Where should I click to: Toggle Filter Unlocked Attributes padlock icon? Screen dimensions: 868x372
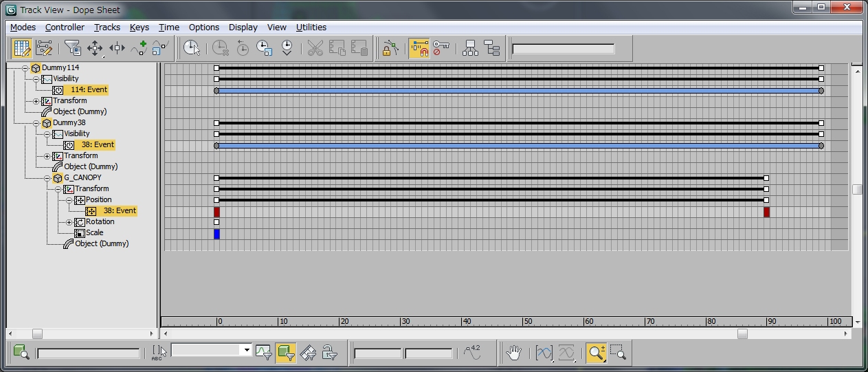click(330, 353)
